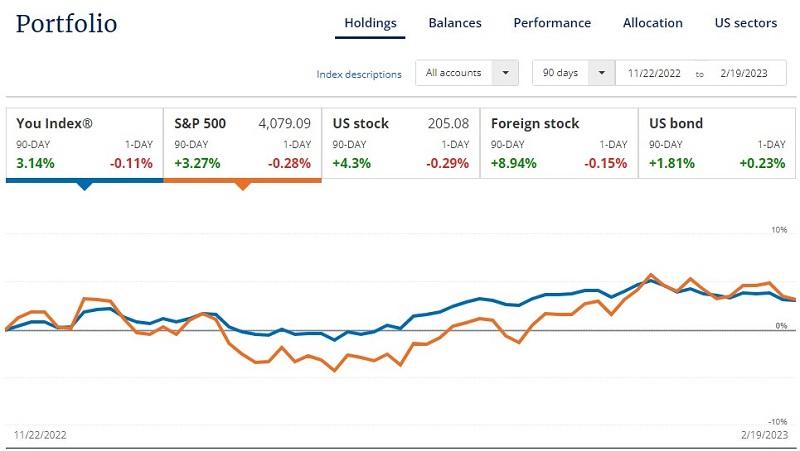Click the blue triangle marker below You Index
The width and height of the screenshot is (800, 451).
pyautogui.click(x=84, y=186)
